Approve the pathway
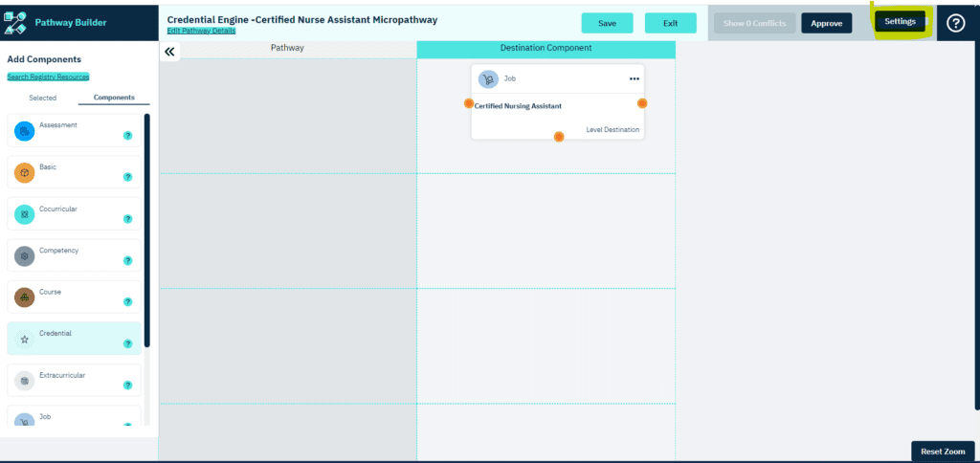Viewport: 980px width, 463px height. [x=826, y=23]
